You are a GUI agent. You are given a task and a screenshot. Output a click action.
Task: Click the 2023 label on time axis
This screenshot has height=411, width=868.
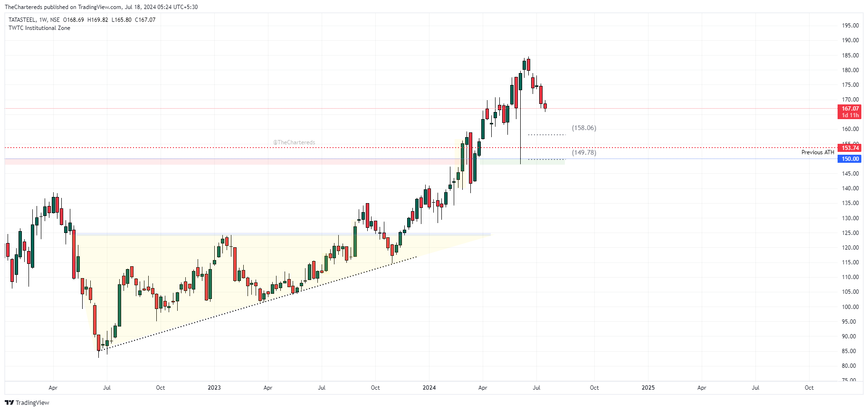(x=214, y=388)
